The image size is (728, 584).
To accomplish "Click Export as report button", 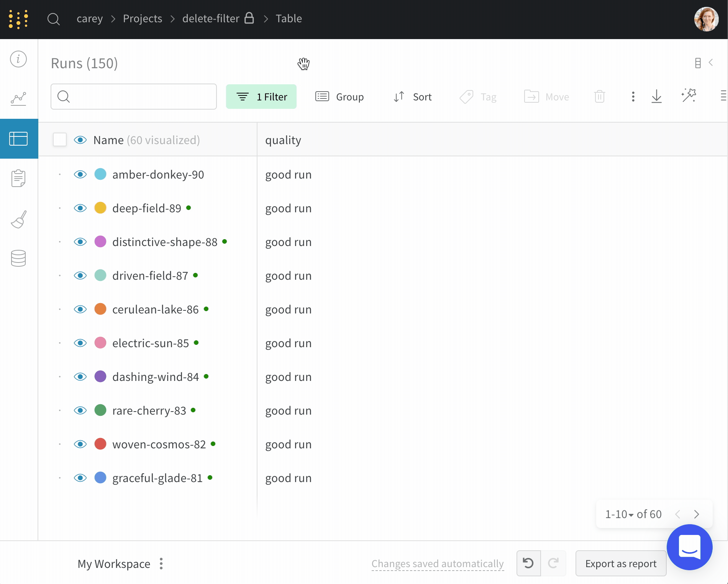I will 621,563.
